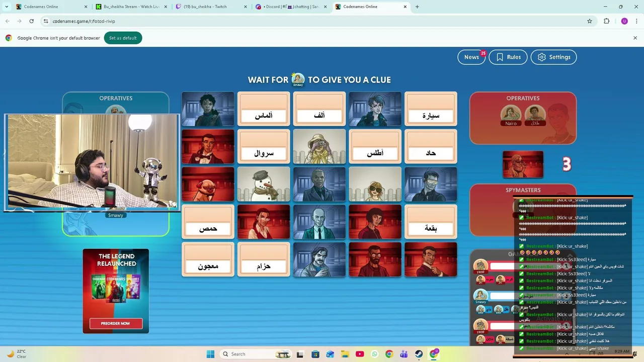The image size is (644, 362).
Task: Open the Chrome three-dot menu
Action: click(x=636, y=21)
